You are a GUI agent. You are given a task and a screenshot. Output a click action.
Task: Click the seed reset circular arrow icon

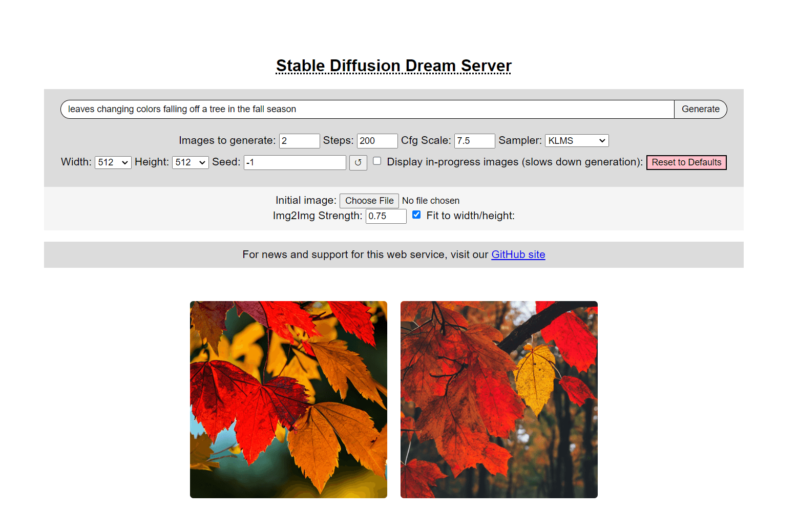pyautogui.click(x=358, y=162)
